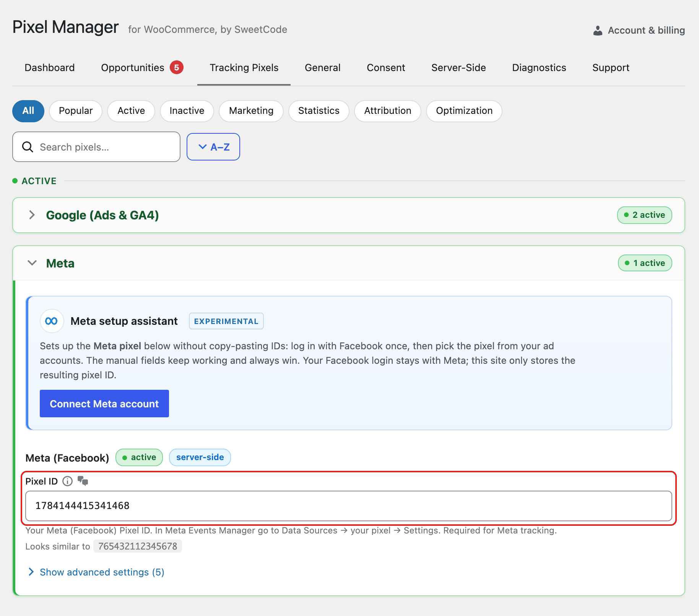
Task: Click the Account & billing user icon
Action: click(x=598, y=31)
